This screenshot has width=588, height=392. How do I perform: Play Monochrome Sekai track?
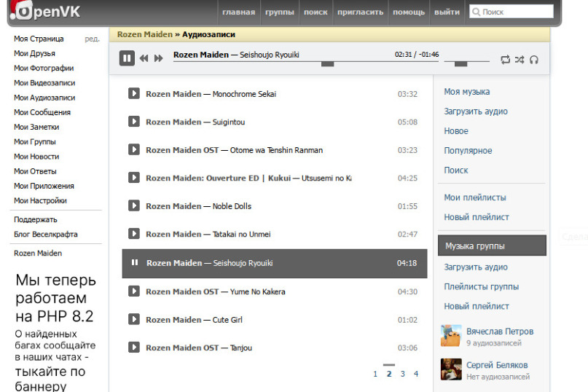click(134, 93)
